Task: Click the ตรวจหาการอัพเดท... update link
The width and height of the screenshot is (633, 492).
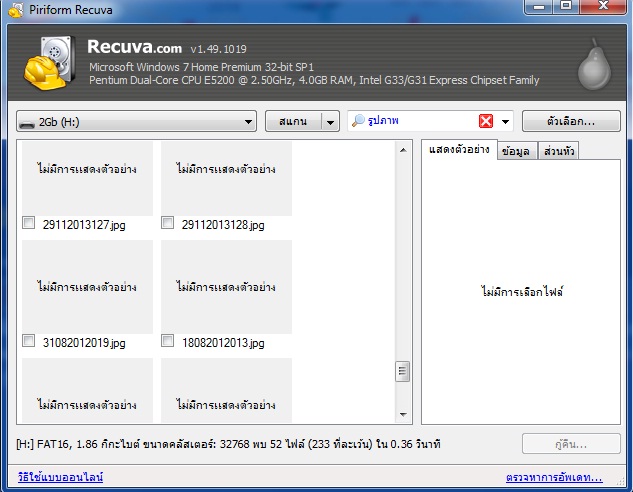Action: (554, 477)
